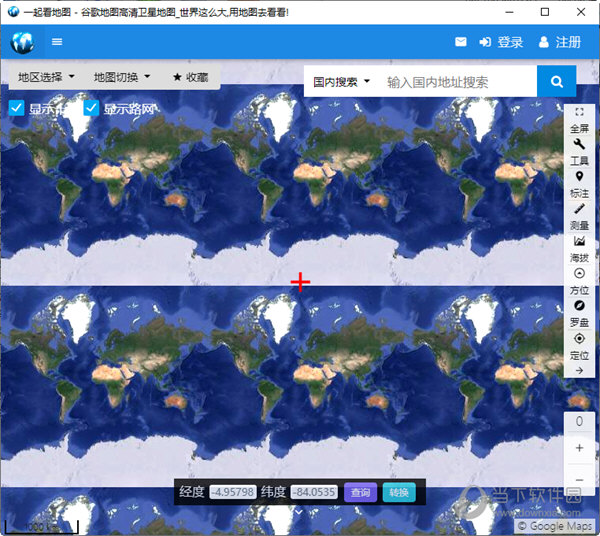Viewport: 600px width, 536px height.
Task: Maximize the application window
Action: [545, 12]
